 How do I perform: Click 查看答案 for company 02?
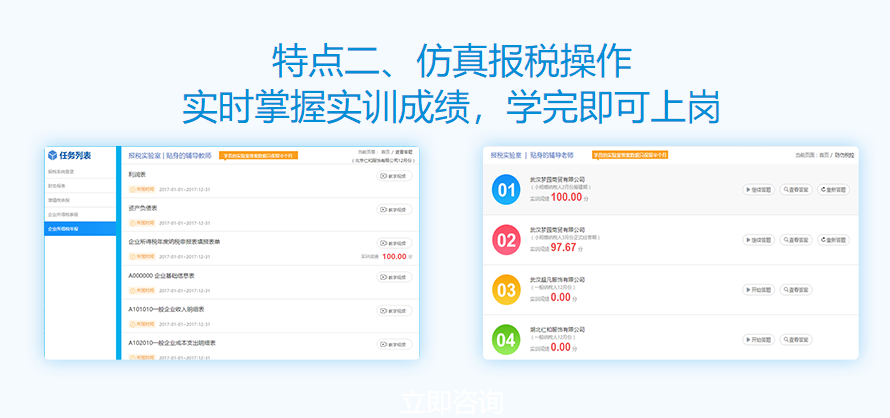click(x=796, y=240)
